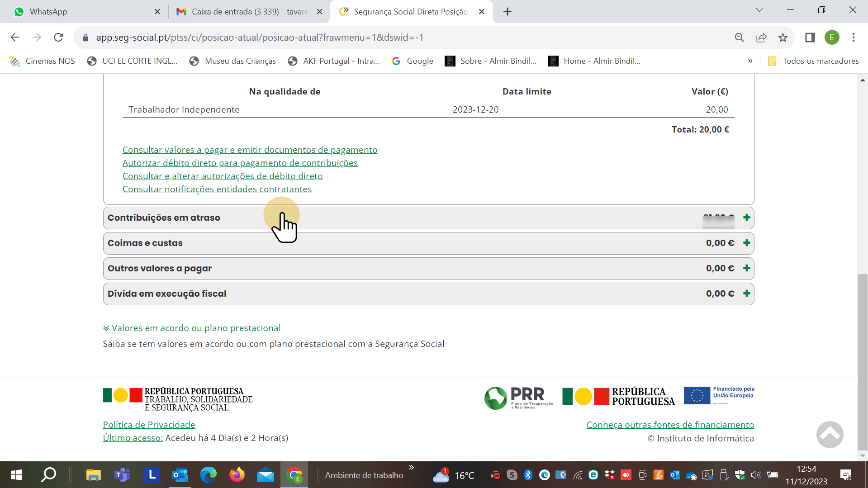Screen dimensions: 868x488
Task: Open Chrome three-dot menu
Action: point(854,38)
